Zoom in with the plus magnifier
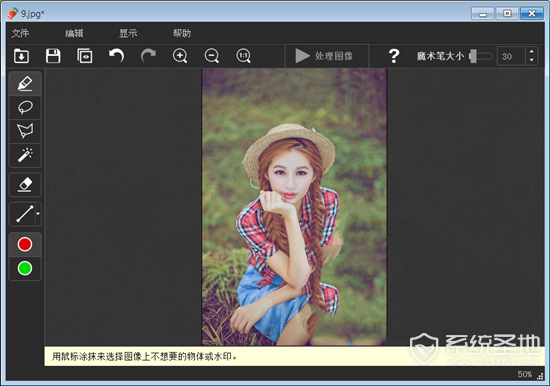The height and width of the screenshot is (386, 550). pyautogui.click(x=180, y=56)
